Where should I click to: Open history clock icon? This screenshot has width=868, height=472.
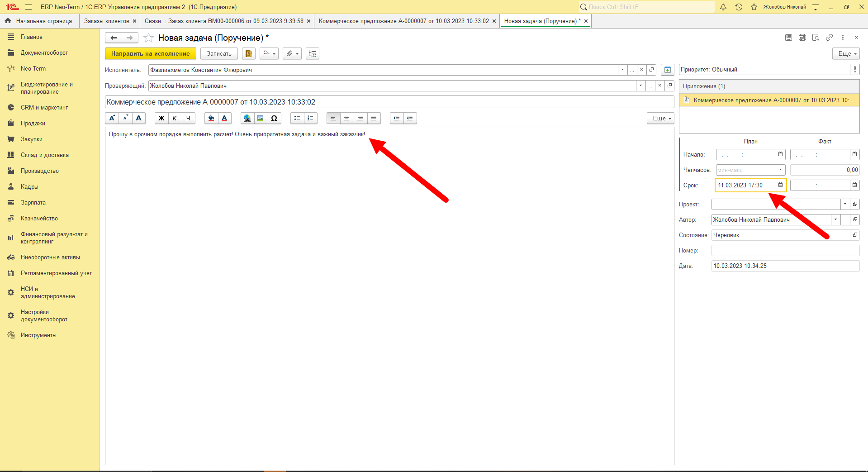pyautogui.click(x=739, y=7)
